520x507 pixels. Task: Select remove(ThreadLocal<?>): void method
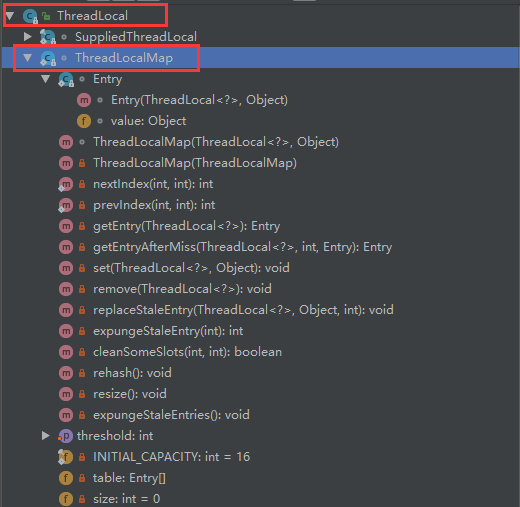tap(182, 289)
